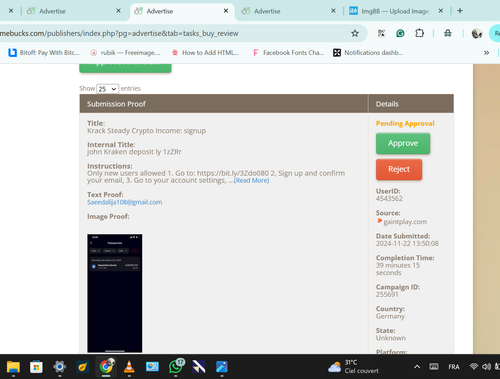Screen dimensions: 500x379
Task: Expand instructions with Read More
Action: click(x=251, y=180)
